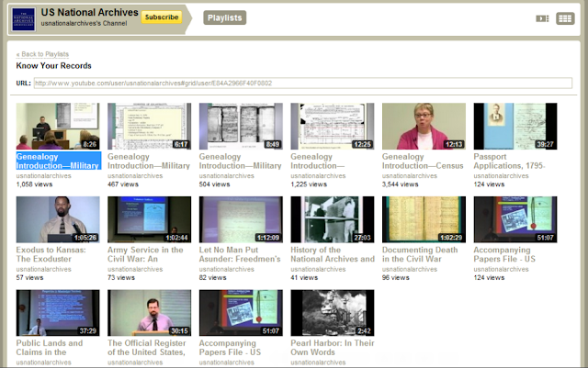Viewport: 588px width, 368px height.
Task: Play the 39:27 Passport Applications thumbnail
Action: (x=515, y=127)
